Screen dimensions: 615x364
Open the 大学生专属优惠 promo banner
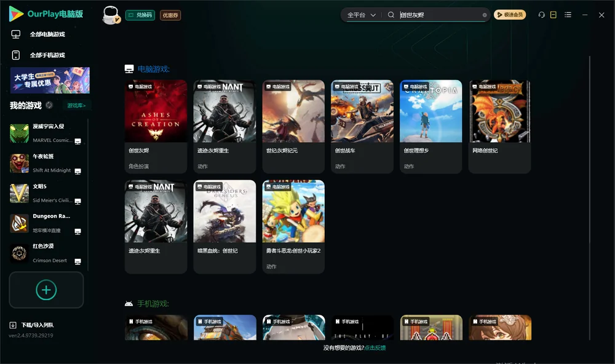pos(50,80)
